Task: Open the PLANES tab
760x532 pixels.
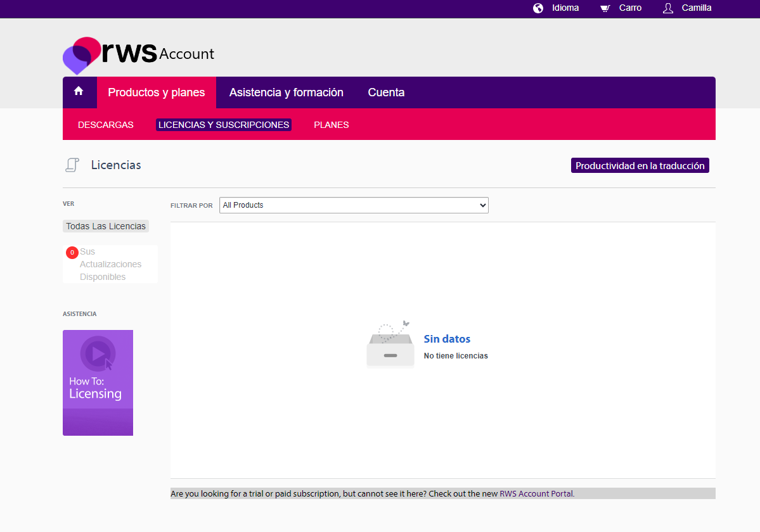Action: tap(331, 125)
